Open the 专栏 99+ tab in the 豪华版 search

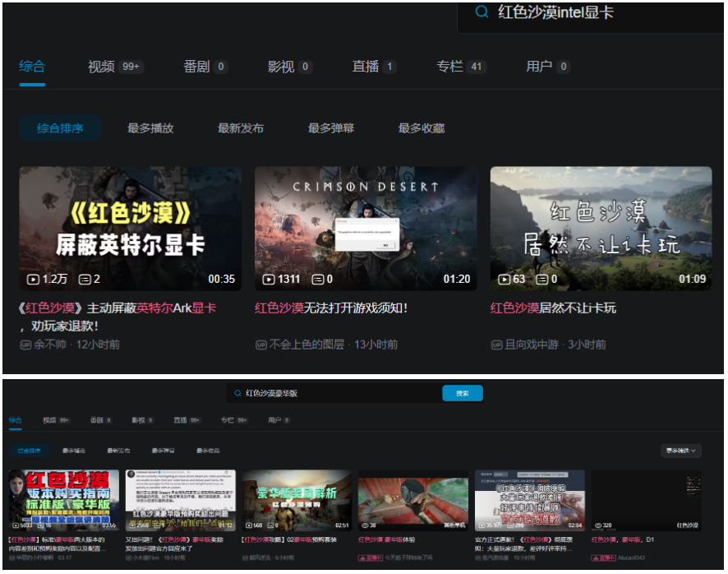(234, 420)
